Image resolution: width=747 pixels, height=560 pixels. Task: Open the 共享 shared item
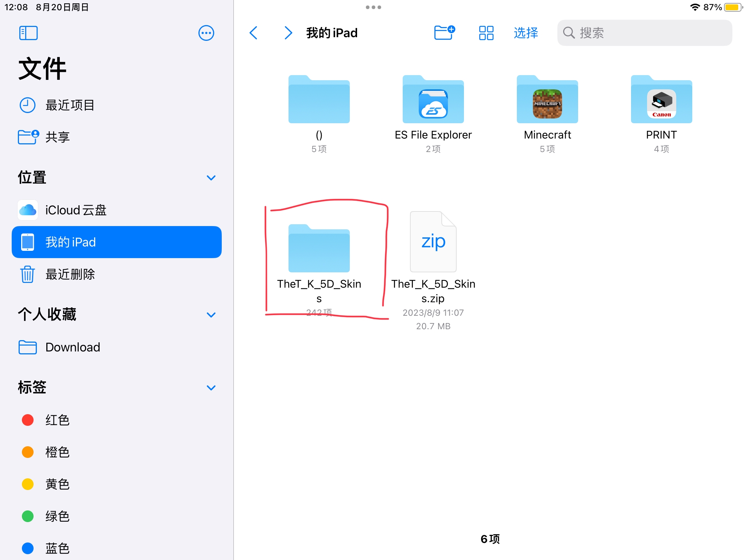pyautogui.click(x=117, y=137)
